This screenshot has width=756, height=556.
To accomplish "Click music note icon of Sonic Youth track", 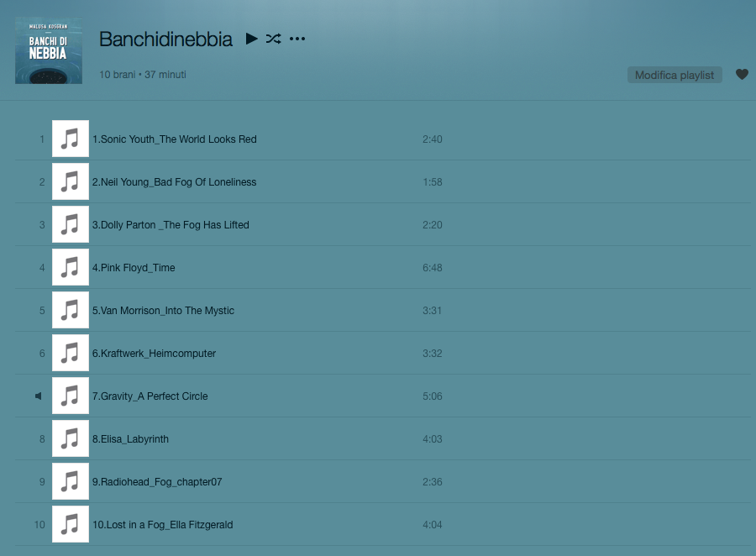I will 71,139.
